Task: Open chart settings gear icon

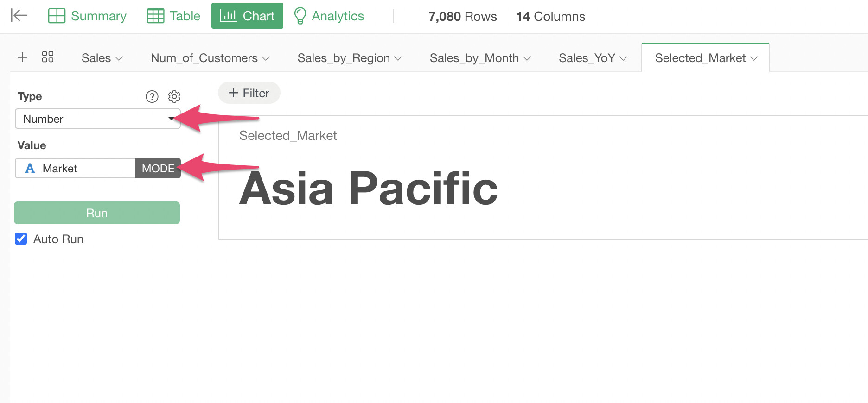Action: pyautogui.click(x=174, y=96)
